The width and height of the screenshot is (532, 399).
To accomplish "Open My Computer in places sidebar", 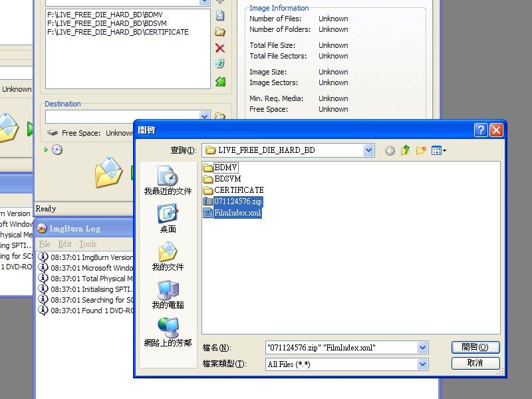I will tap(168, 295).
